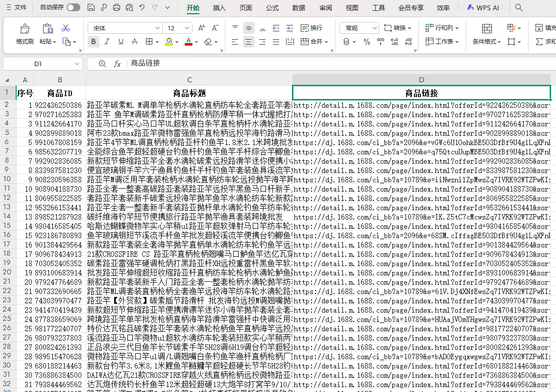The width and height of the screenshot is (556, 392).
Task: Align text to the left
Action: point(235,42)
